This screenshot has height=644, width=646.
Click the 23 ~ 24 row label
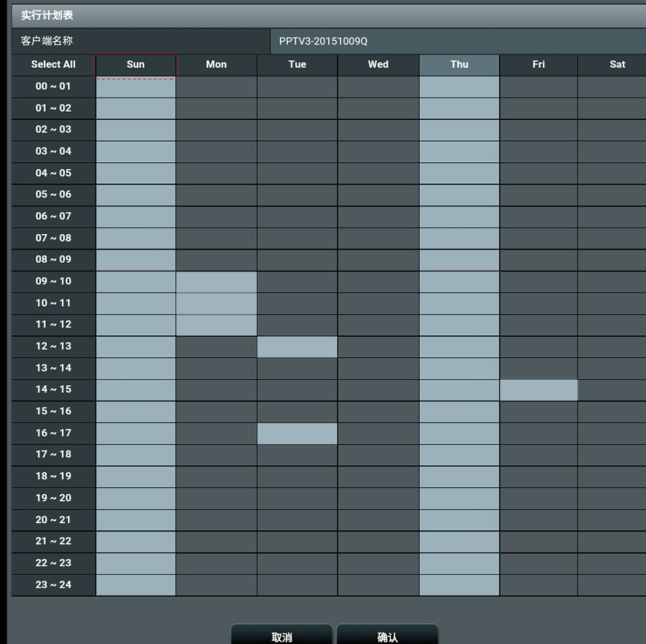(x=53, y=585)
